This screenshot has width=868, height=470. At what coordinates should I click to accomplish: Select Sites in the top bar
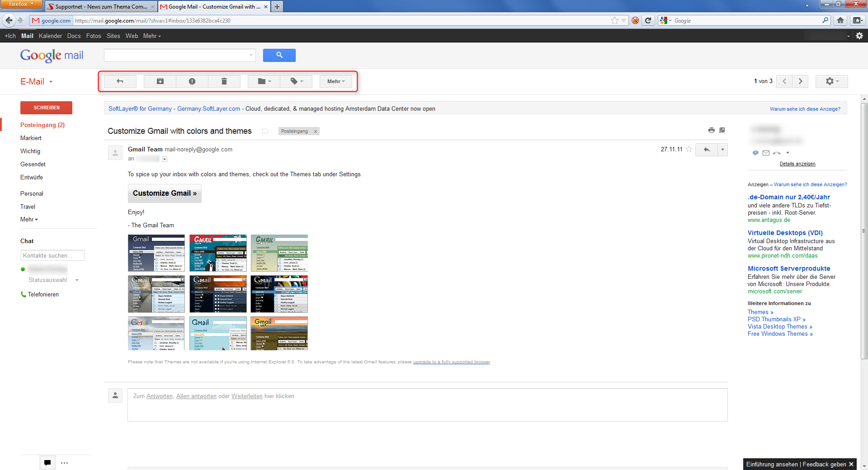pyautogui.click(x=113, y=36)
